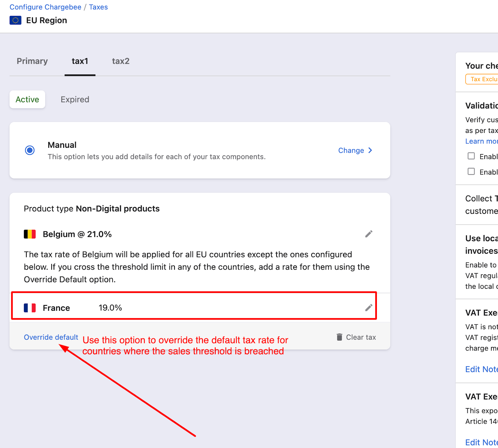The width and height of the screenshot is (498, 448).
Task: Edit the Belgium tax rate pencil icon
Action: tap(369, 234)
